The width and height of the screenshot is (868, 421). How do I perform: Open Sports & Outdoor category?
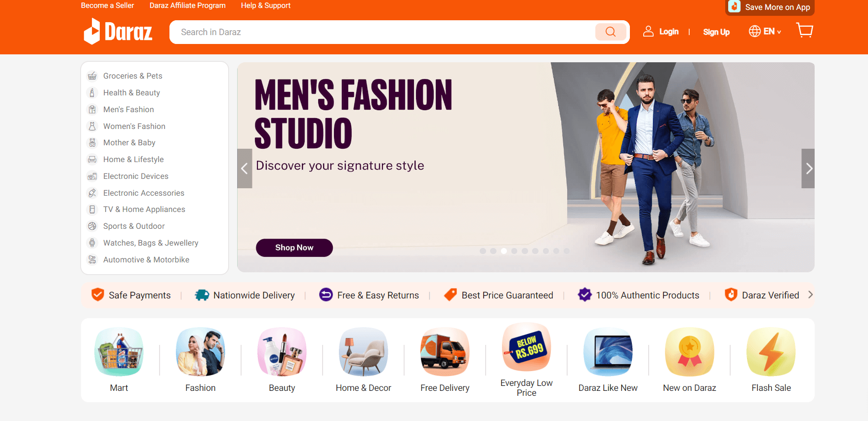click(134, 226)
